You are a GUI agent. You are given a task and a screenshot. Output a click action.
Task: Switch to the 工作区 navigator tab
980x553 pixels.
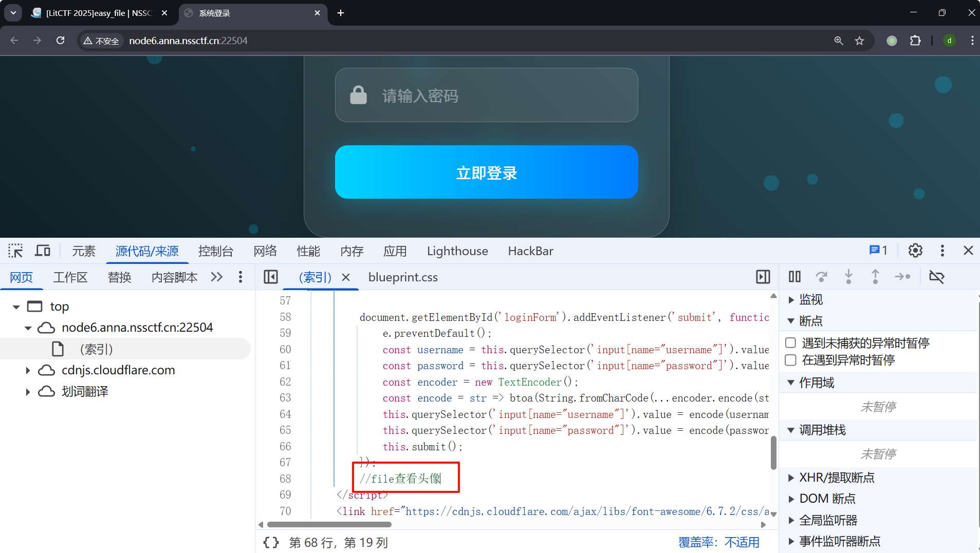[x=70, y=277]
